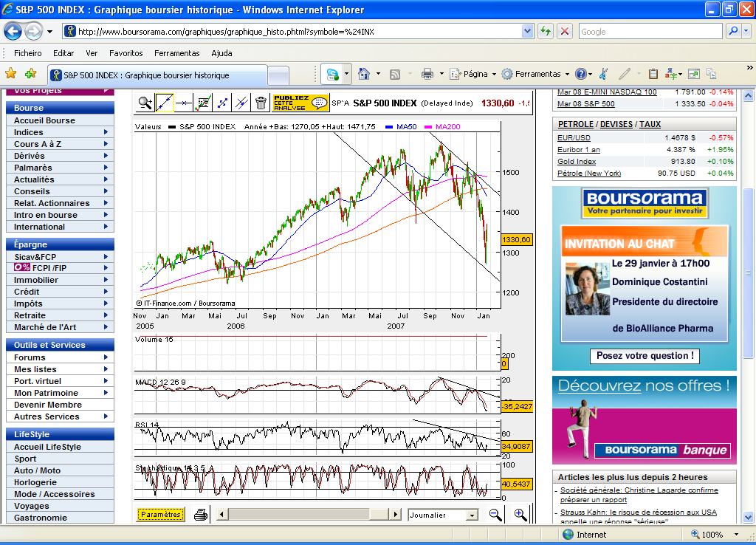Click the PETROLE heading link

pyautogui.click(x=576, y=124)
